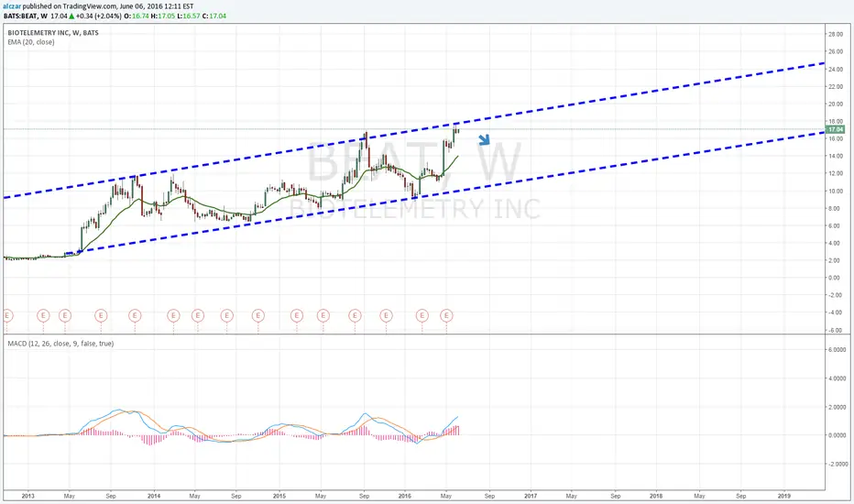The image size is (854, 504).
Task: Click the 28.00 price axis label
Action: click(836, 34)
